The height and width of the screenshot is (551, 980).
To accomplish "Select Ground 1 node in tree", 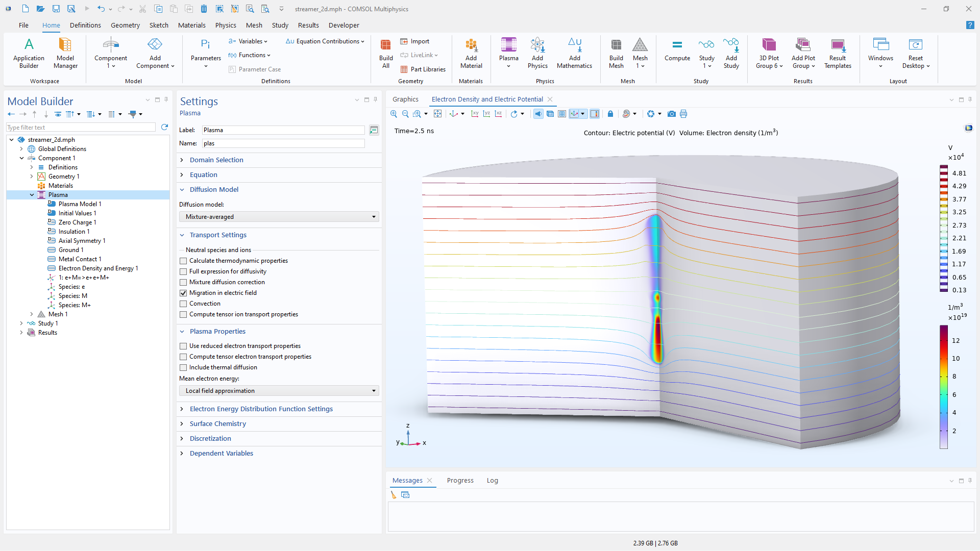I will coord(70,250).
